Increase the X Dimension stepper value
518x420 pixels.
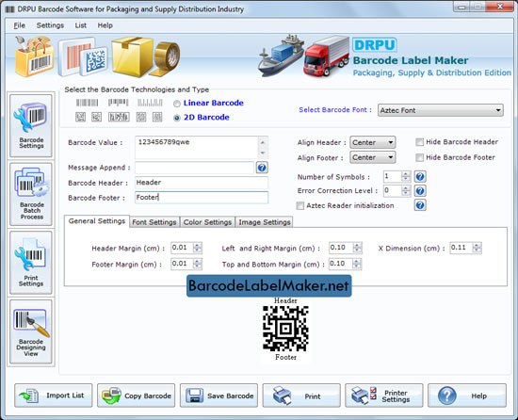tap(477, 246)
